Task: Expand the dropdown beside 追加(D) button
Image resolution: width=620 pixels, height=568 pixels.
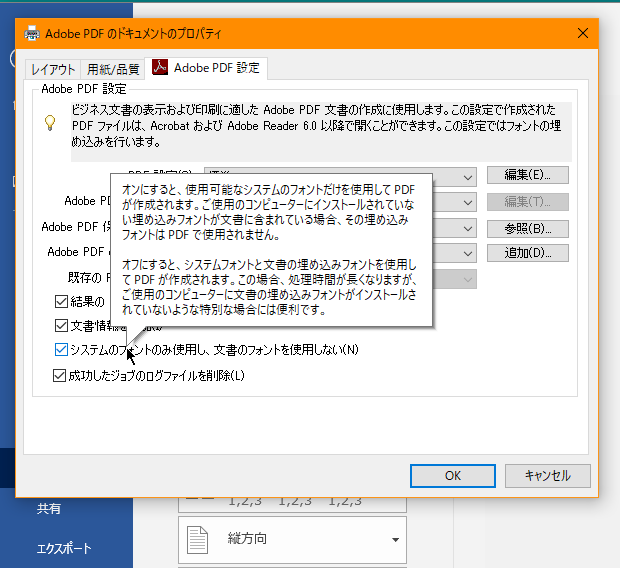Action: [468, 253]
